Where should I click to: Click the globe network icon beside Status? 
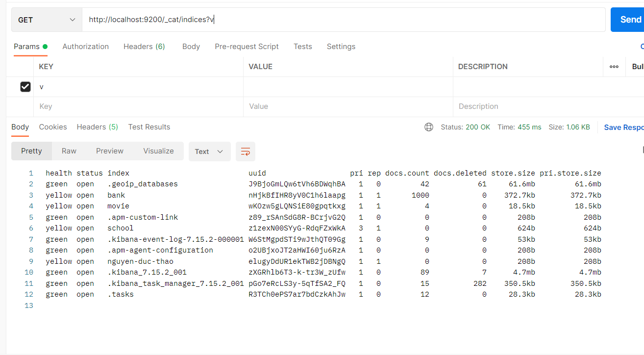coord(429,127)
